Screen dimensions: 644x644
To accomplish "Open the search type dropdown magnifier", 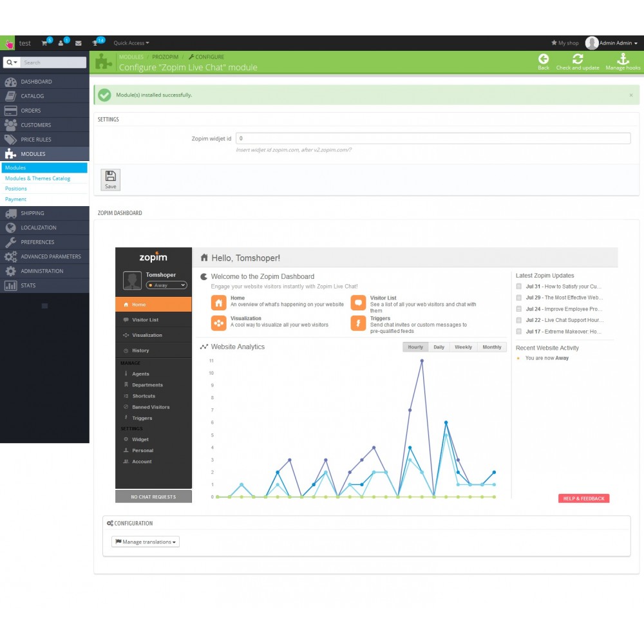I will (x=12, y=62).
